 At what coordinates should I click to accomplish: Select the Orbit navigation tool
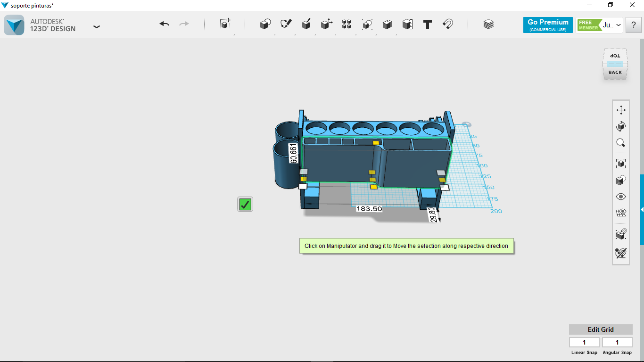point(621,126)
